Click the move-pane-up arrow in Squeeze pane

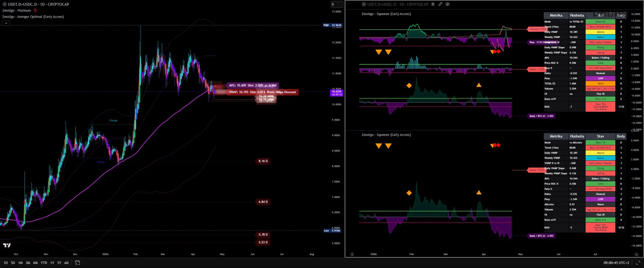click(x=596, y=14)
